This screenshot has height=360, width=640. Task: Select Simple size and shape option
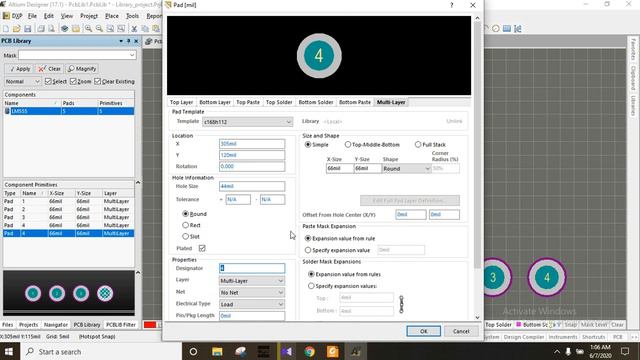click(308, 144)
